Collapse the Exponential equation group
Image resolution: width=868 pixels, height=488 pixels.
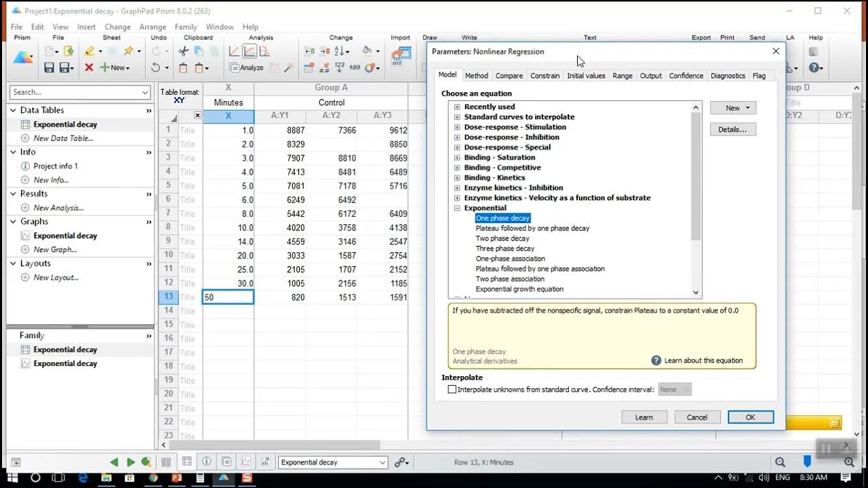[x=457, y=208]
